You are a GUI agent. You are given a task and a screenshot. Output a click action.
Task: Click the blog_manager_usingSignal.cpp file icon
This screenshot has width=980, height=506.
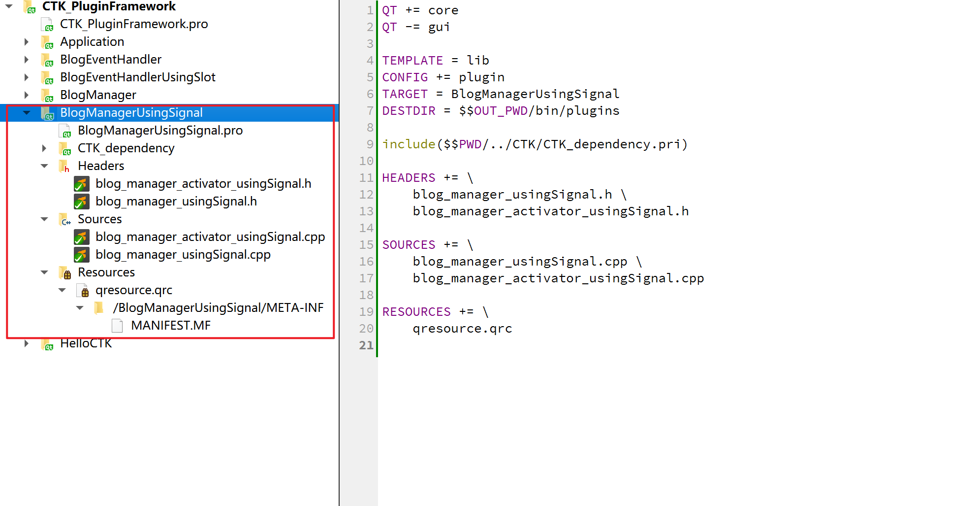[82, 255]
